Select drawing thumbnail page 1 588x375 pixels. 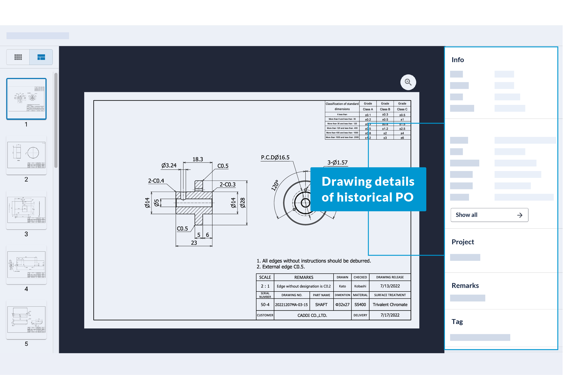coord(26,99)
